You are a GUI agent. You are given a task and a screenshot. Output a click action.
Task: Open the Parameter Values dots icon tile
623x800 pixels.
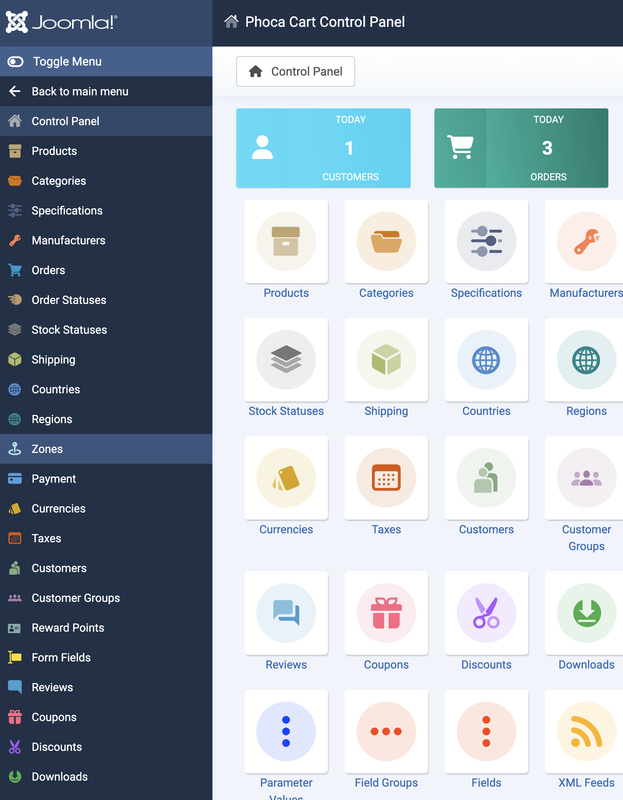click(286, 732)
